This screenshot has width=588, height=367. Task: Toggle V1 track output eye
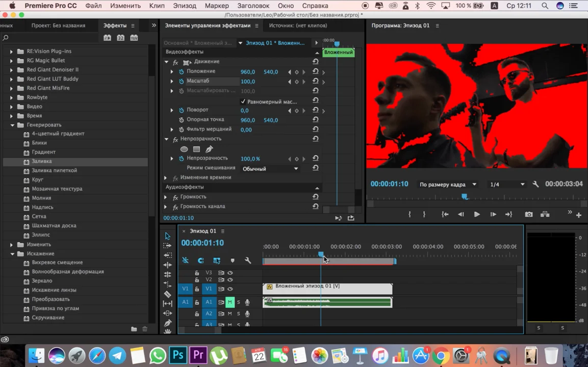230,289
